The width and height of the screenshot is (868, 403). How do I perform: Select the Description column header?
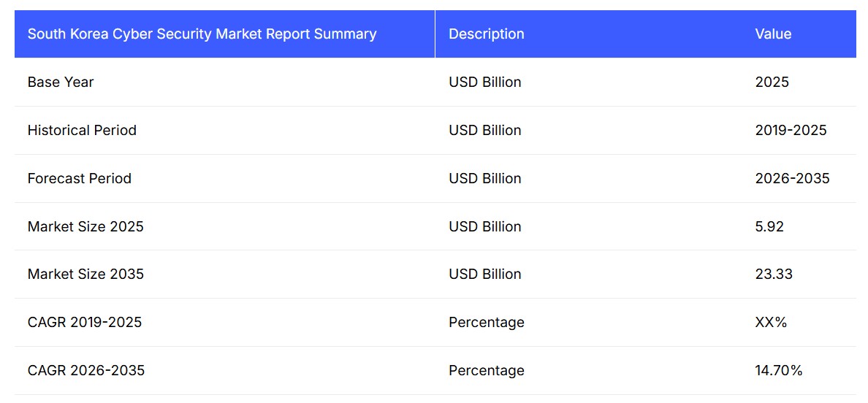pyautogui.click(x=486, y=34)
